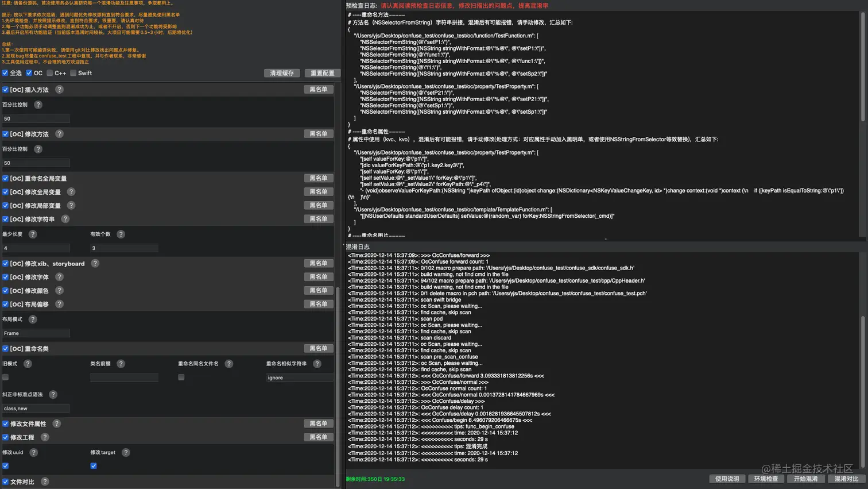Image resolution: width=868 pixels, height=489 pixels.
Task: Show help for [OC] 修改字体
Action: coord(59,277)
